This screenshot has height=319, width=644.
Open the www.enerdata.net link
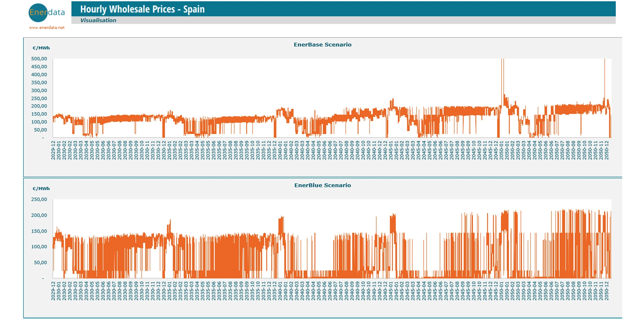pyautogui.click(x=47, y=27)
